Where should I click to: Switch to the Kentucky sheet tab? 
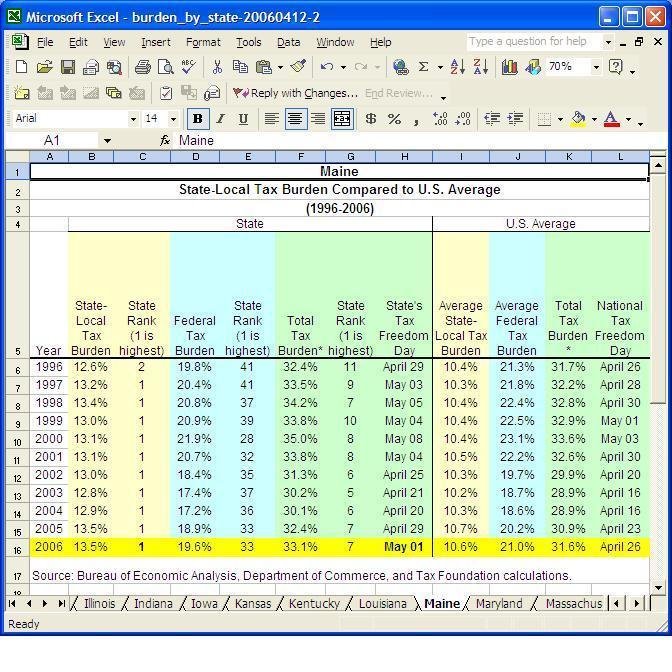(314, 603)
